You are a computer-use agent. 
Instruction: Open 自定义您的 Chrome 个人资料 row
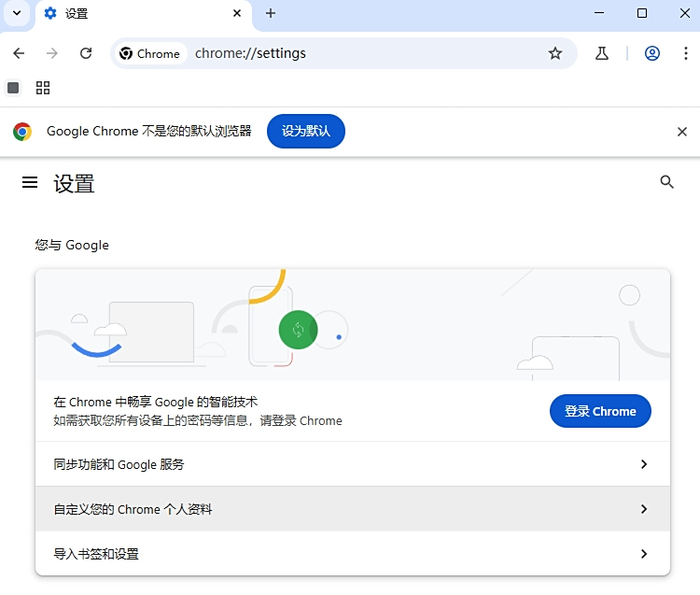[x=353, y=509]
